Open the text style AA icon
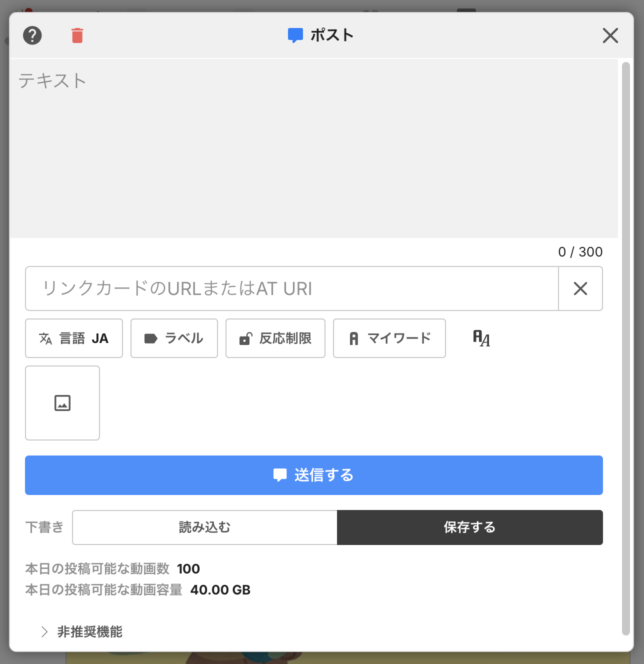The image size is (644, 664). coord(481,338)
